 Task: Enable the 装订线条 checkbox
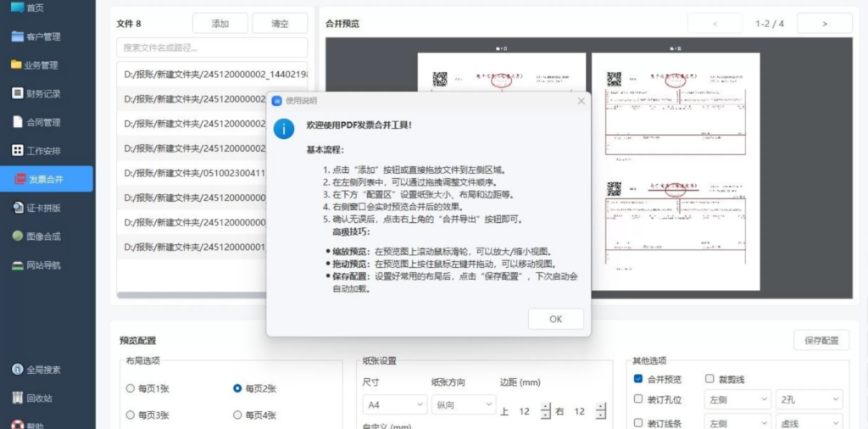tap(638, 423)
